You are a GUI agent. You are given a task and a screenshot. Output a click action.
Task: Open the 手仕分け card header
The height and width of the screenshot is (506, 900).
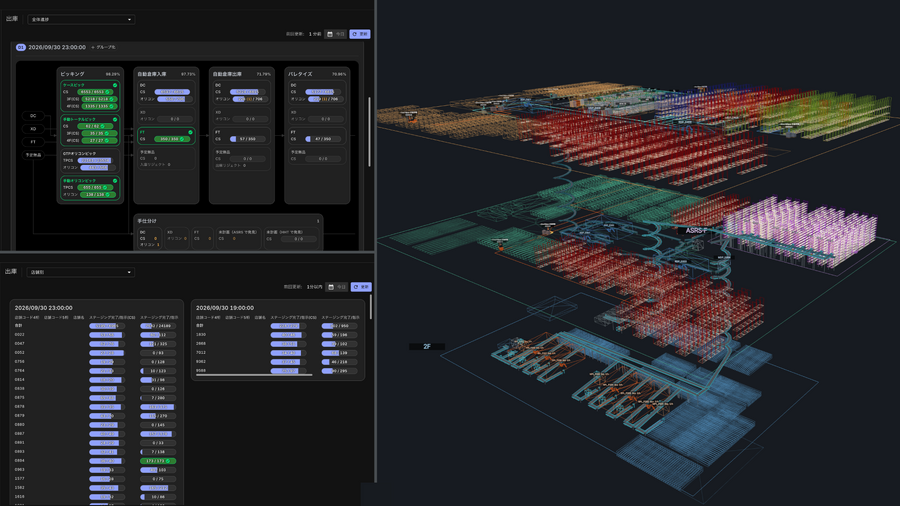228,221
